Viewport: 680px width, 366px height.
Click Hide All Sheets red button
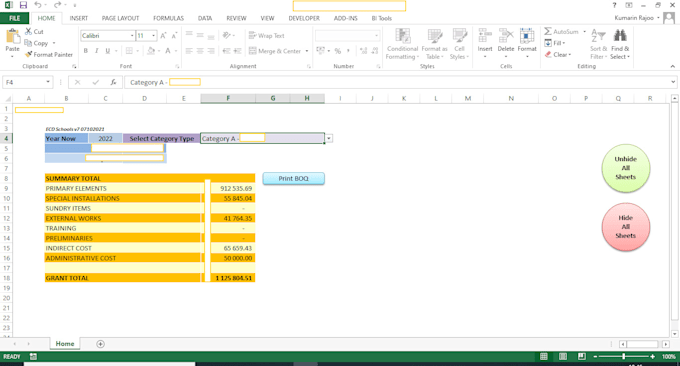click(625, 227)
